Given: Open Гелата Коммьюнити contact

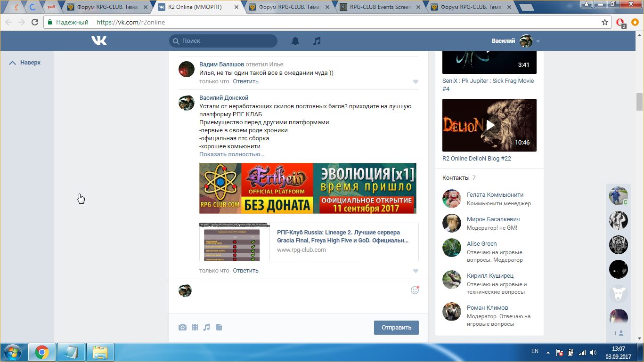Looking at the screenshot, I should pos(495,195).
